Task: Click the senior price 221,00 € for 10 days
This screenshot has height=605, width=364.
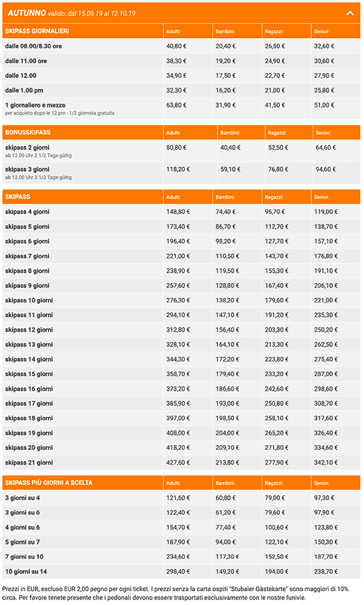Action: [x=326, y=300]
